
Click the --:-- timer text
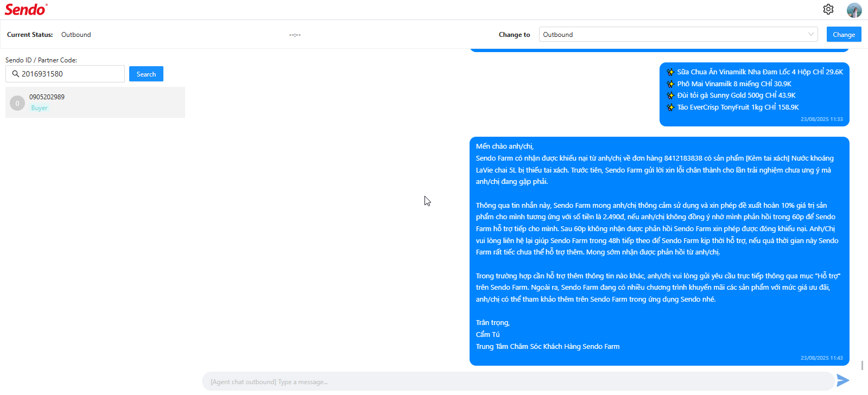295,35
